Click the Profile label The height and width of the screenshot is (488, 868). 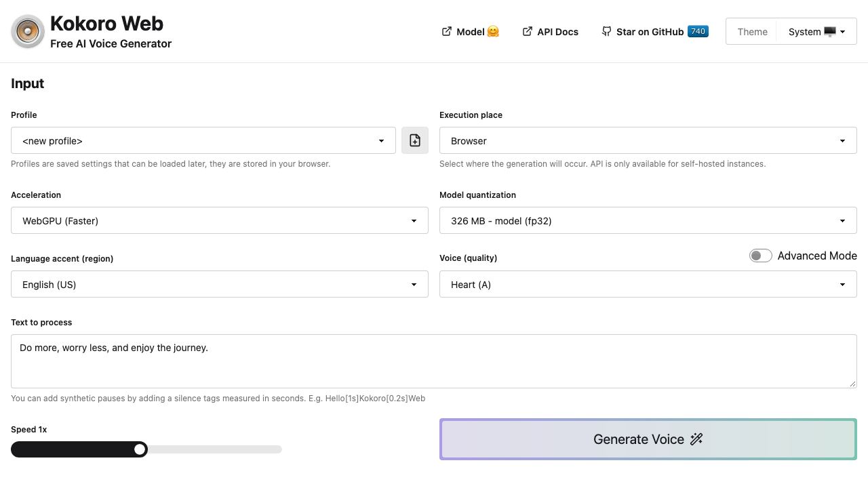click(24, 115)
